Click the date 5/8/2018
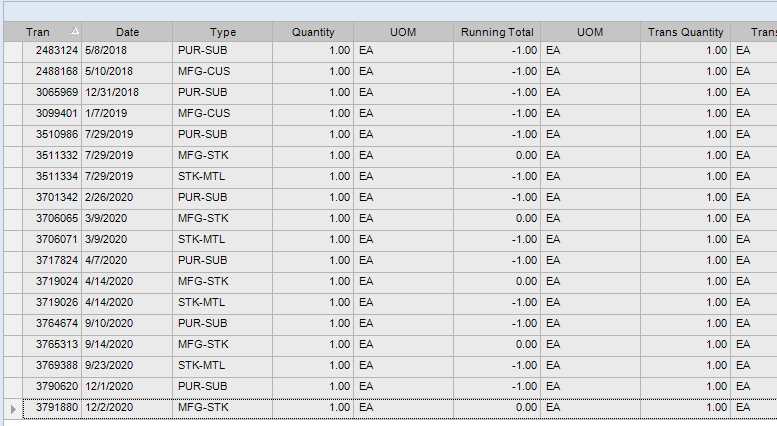 (x=106, y=51)
